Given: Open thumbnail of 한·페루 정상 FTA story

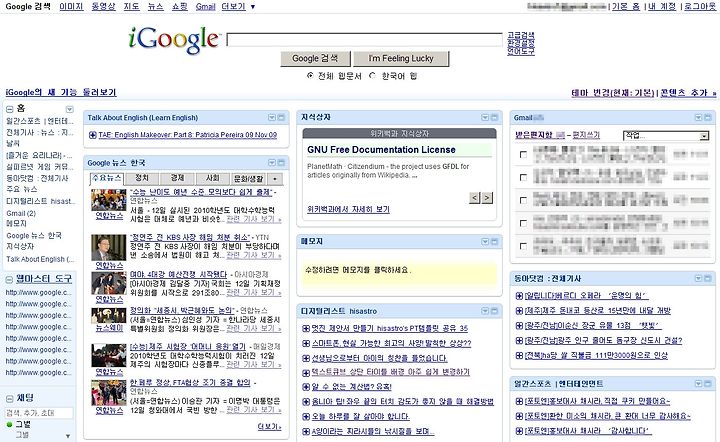Looking at the screenshot, I should pos(108,392).
